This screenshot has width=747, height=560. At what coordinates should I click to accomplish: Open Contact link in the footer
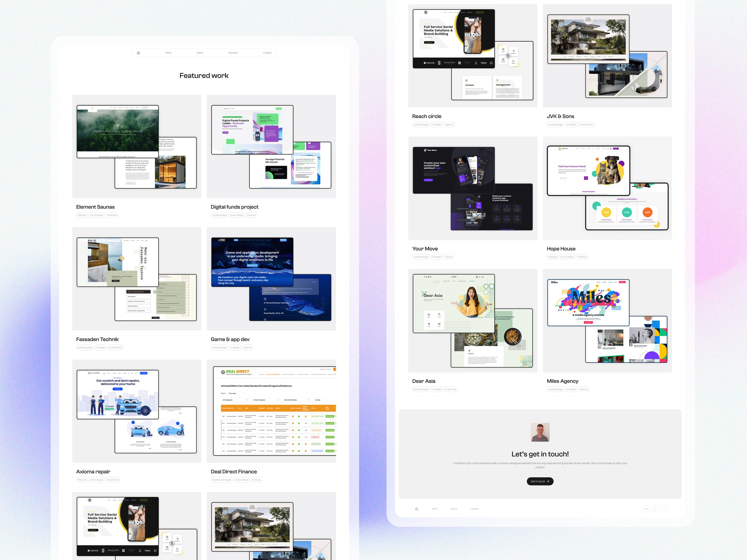pos(474,509)
